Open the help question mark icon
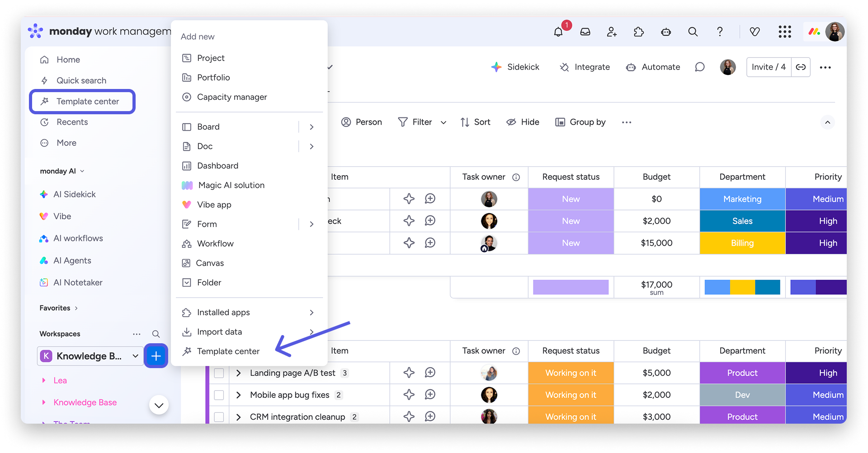The width and height of the screenshot is (868, 453). point(720,32)
